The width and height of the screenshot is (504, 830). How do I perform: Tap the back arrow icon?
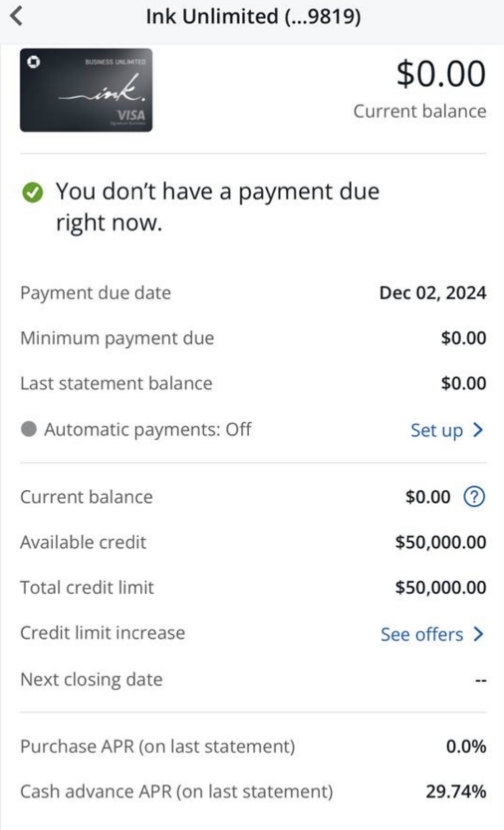[16, 17]
